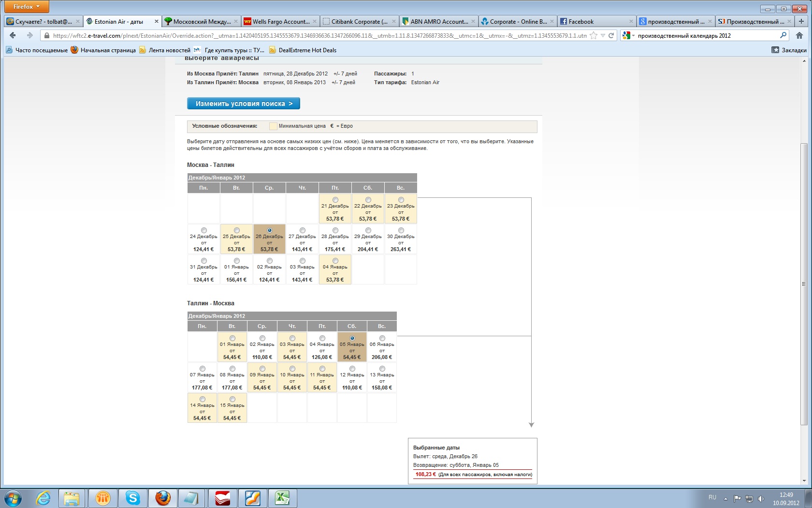Open Windows Start menu orb

pyautogui.click(x=13, y=498)
